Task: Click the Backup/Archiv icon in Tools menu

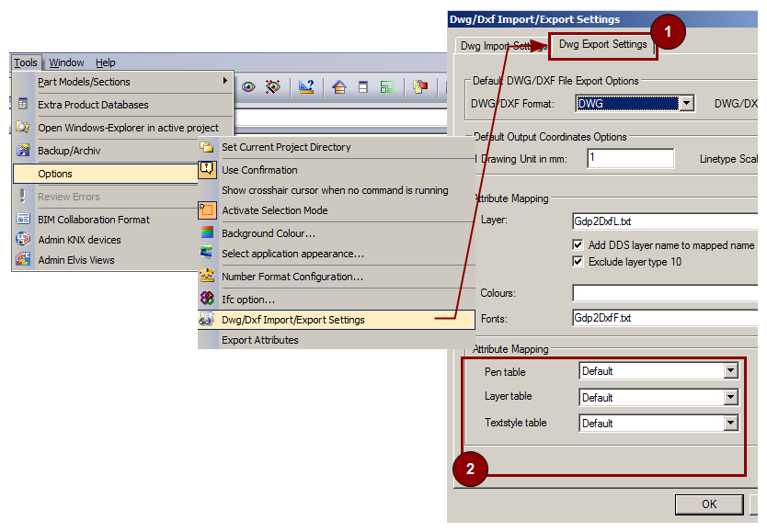Action: pyautogui.click(x=22, y=150)
